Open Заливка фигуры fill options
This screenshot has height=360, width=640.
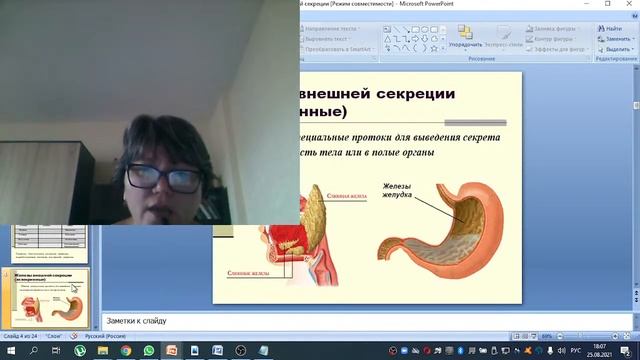(x=551, y=29)
